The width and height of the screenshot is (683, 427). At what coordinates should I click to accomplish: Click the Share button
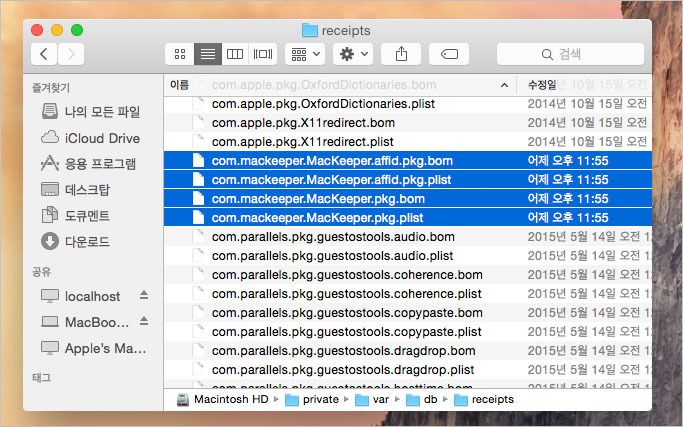[401, 54]
